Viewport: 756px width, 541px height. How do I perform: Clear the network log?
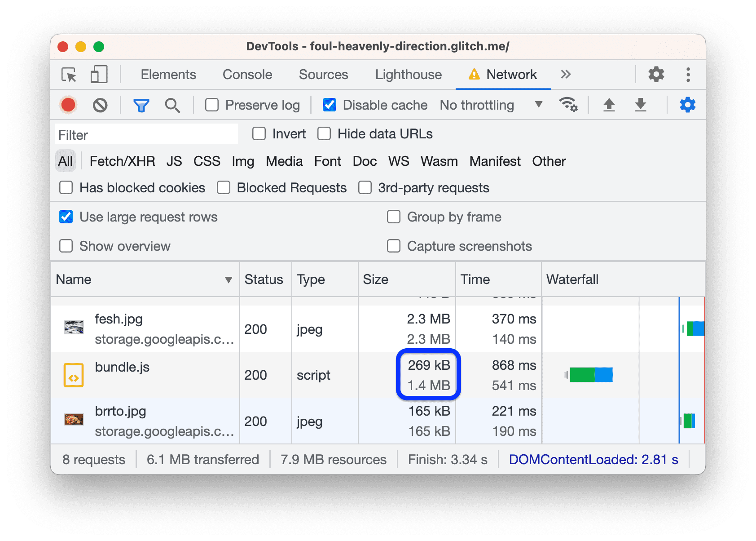point(100,105)
